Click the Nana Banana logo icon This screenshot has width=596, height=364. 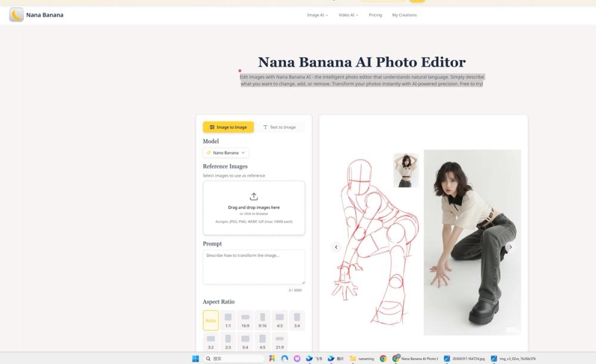pos(16,15)
